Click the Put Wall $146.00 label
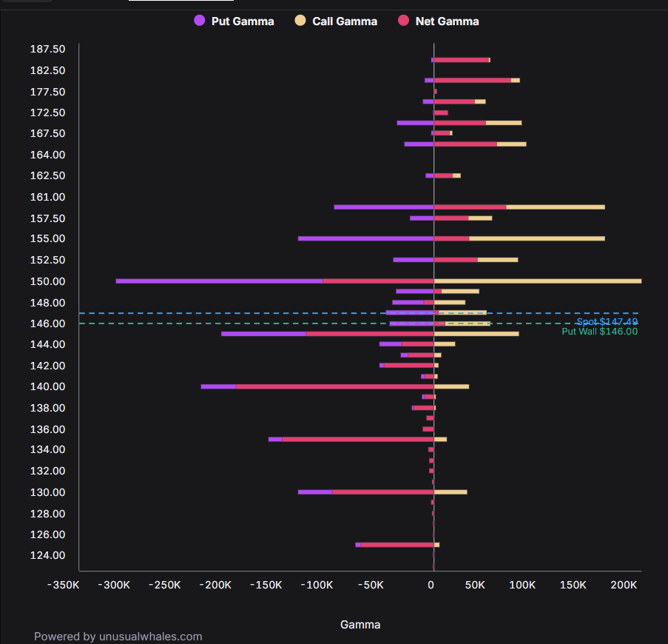The height and width of the screenshot is (644, 668). (x=599, y=331)
